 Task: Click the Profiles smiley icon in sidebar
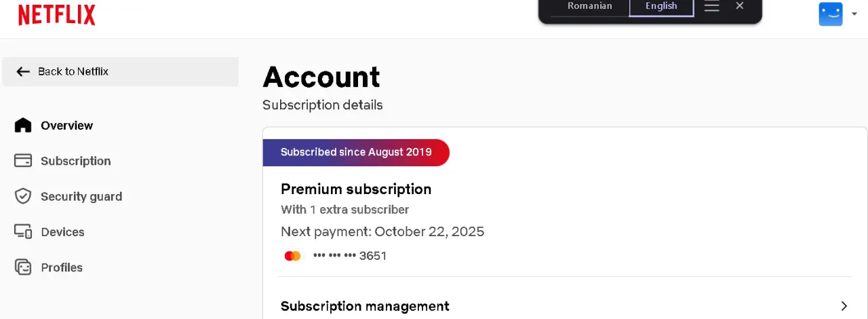coord(23,267)
